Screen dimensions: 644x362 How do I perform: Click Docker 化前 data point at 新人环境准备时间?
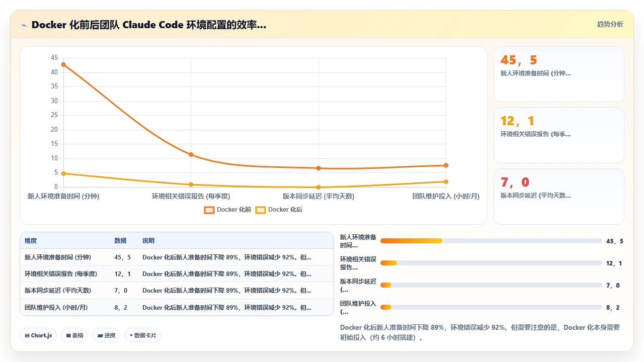63,64
